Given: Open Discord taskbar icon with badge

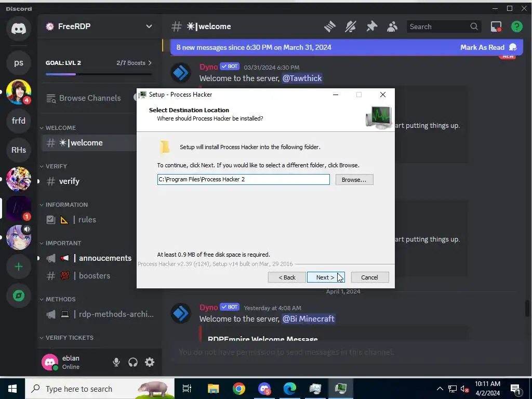Looking at the screenshot, I should pyautogui.click(x=264, y=389).
